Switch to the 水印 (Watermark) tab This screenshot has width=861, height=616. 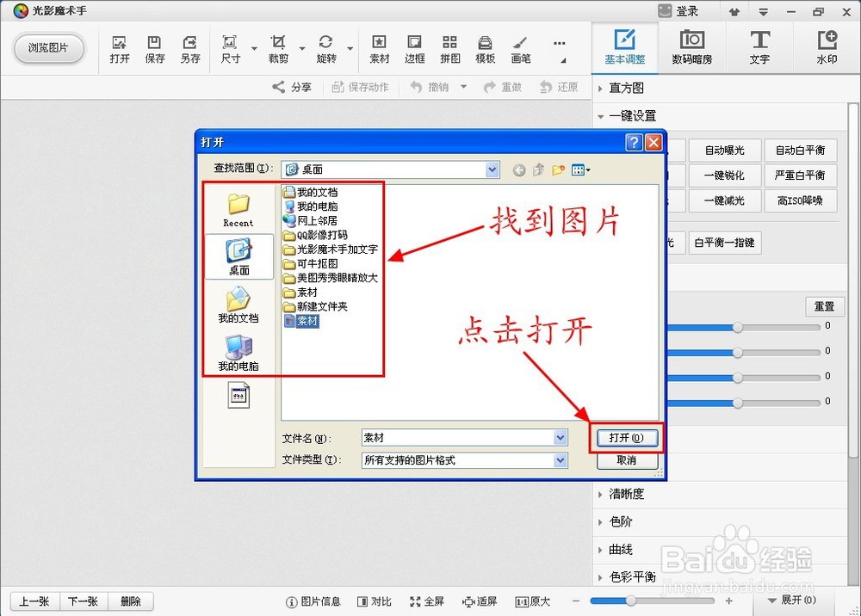[x=827, y=47]
